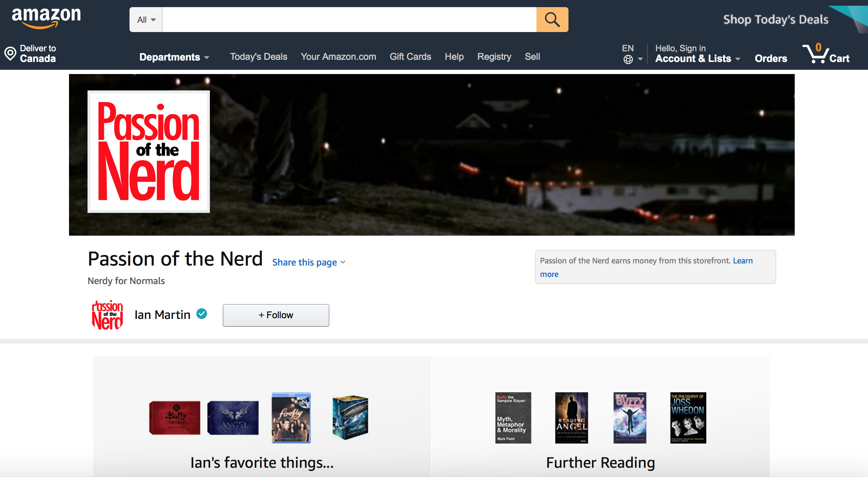
Task: Open the Reading Angel book cover
Action: point(571,418)
